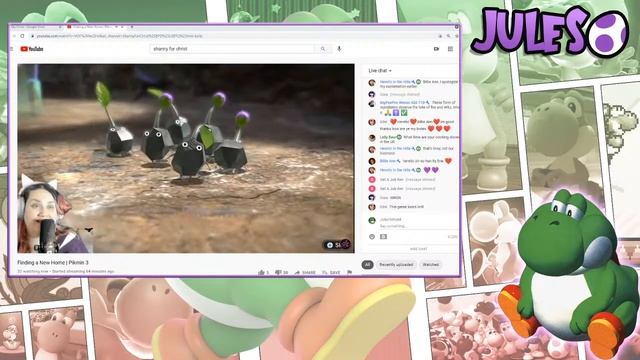Switch to the first browser tab

tap(35, 27)
